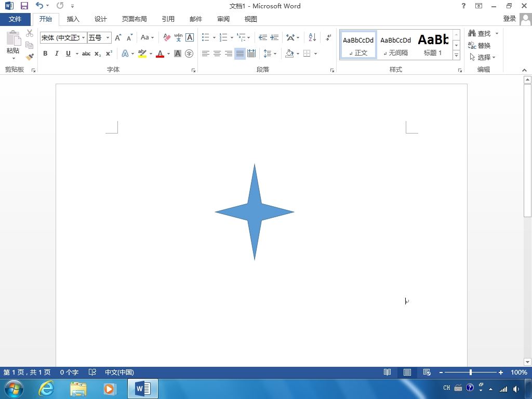Switch to the 引用 tab
The height and width of the screenshot is (399, 532).
tap(168, 19)
